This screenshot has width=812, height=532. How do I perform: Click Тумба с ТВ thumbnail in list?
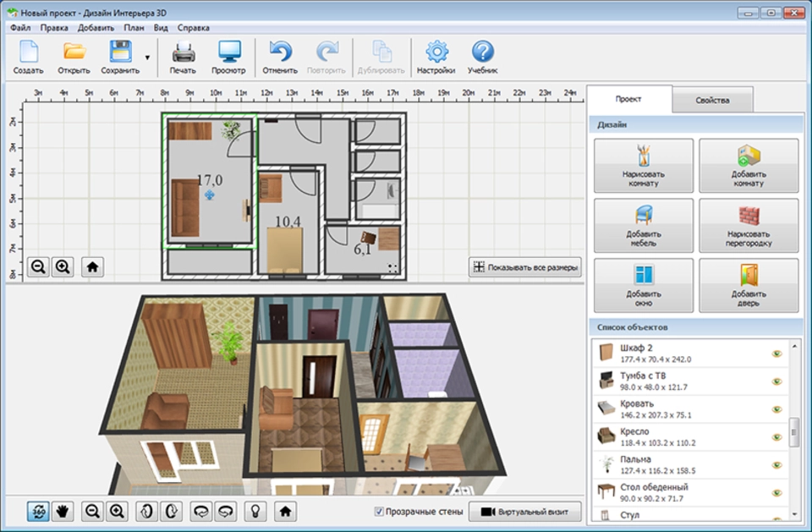[606, 381]
